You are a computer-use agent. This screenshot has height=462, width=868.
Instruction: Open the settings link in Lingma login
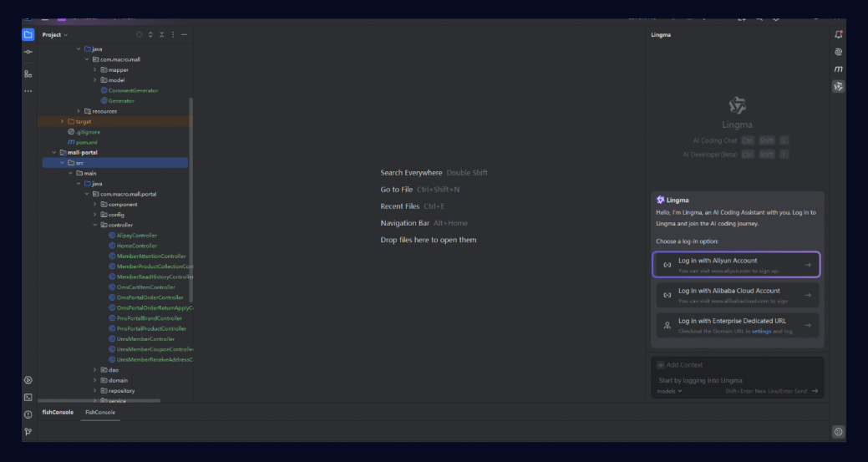[x=761, y=332]
